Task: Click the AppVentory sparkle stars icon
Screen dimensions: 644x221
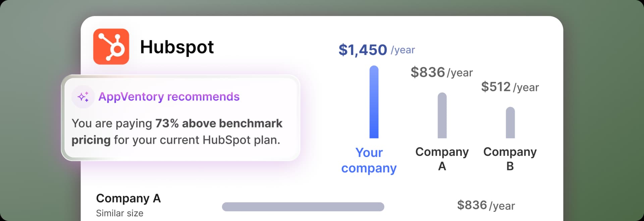Action: click(83, 97)
